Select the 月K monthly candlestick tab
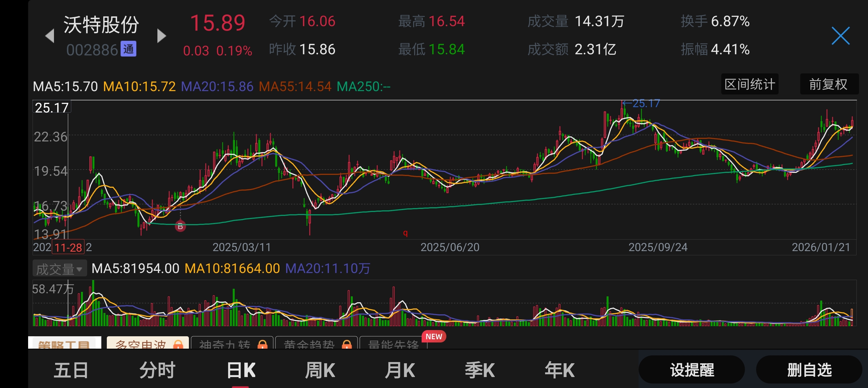The width and height of the screenshot is (868, 388). pyautogui.click(x=400, y=370)
